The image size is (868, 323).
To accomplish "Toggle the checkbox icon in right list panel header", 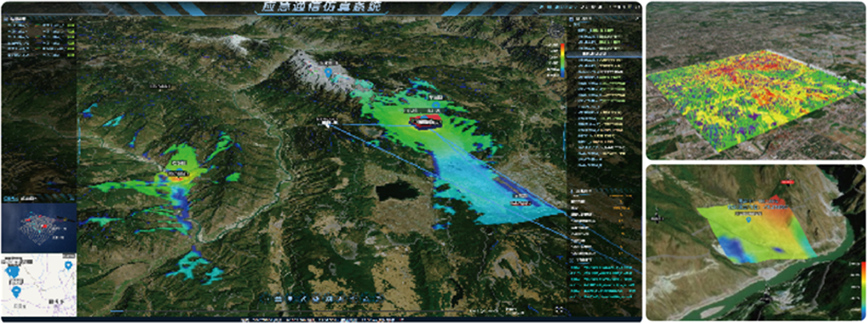I will tap(571, 19).
